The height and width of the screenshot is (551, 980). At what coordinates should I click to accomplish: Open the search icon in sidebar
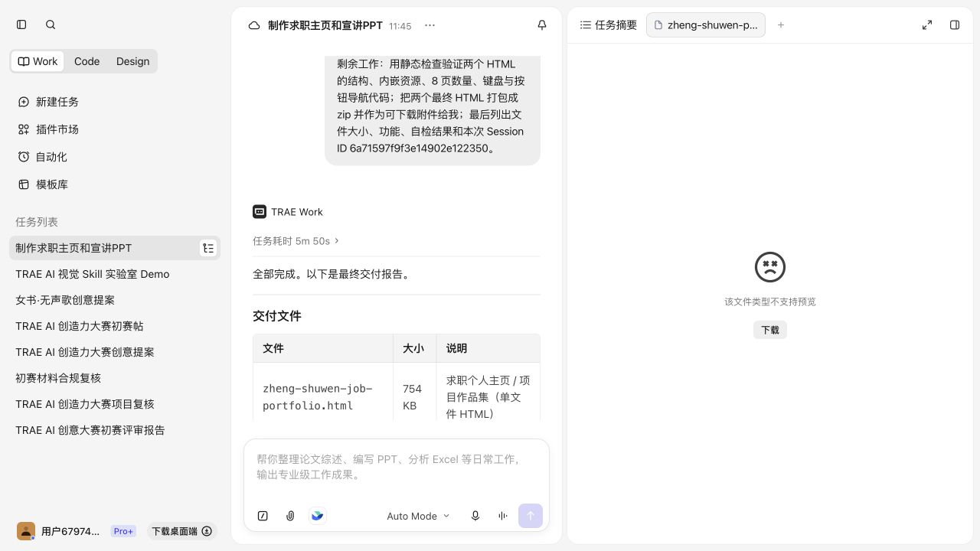(x=51, y=24)
